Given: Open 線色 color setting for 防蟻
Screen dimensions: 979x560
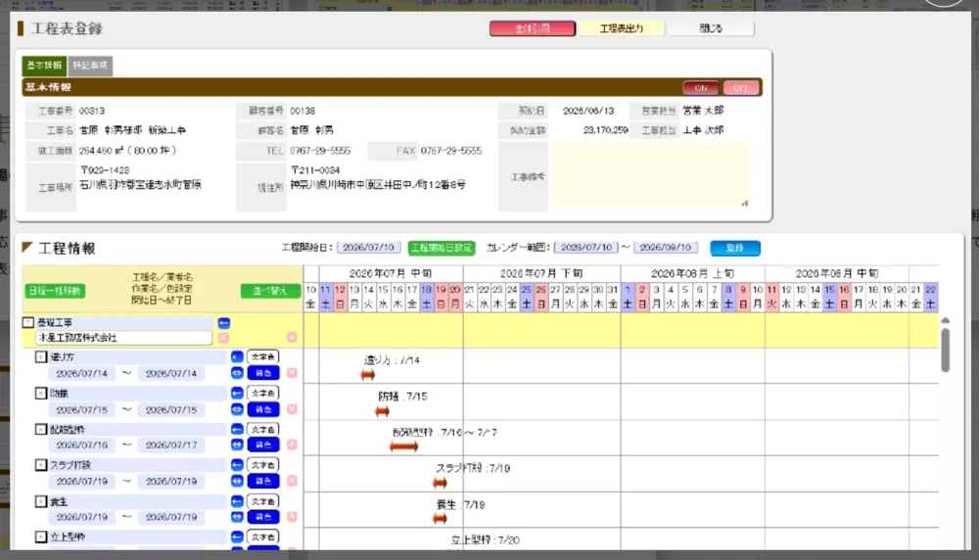Looking at the screenshot, I should (262, 409).
